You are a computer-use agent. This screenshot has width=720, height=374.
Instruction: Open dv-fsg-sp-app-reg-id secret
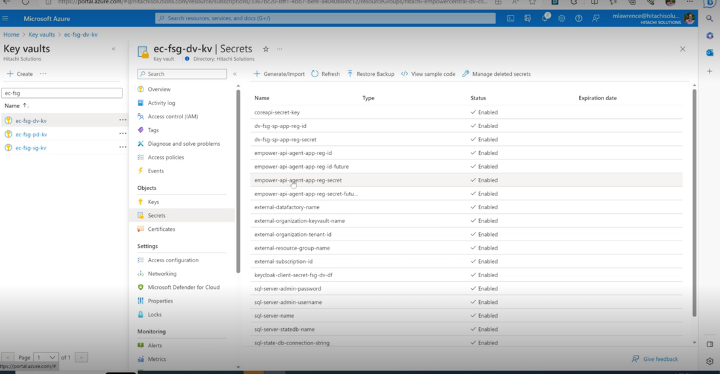(x=280, y=126)
